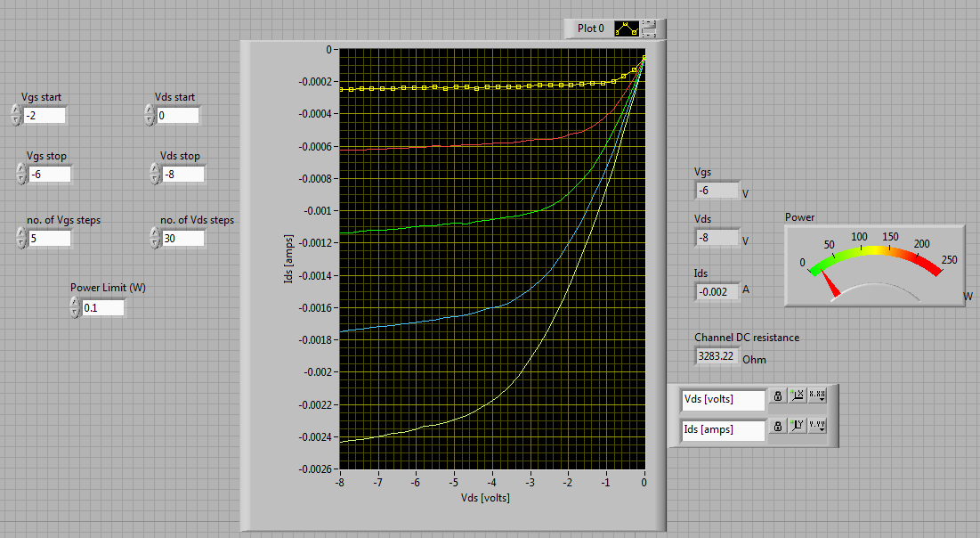Click the Vgs indicator showing -6
This screenshot has width=980, height=538.
coord(717,191)
